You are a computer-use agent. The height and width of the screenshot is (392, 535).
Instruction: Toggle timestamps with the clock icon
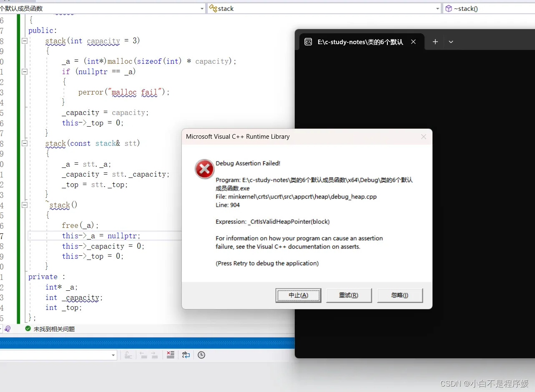click(201, 355)
